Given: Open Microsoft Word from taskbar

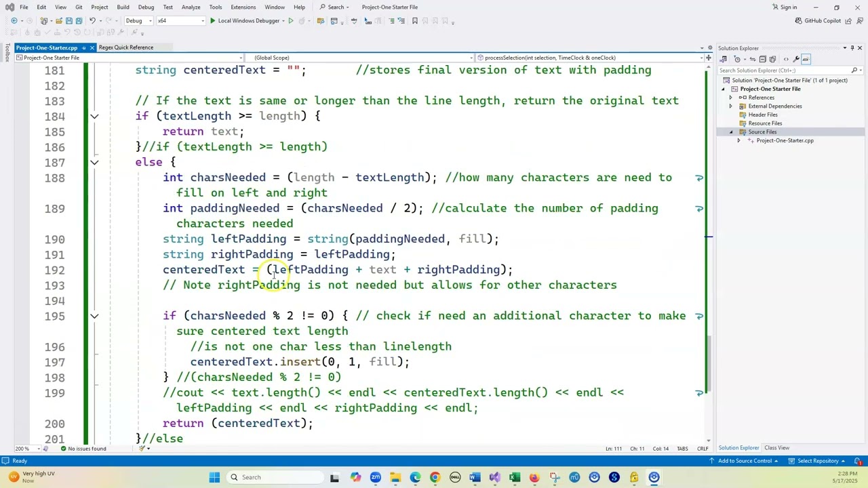Looking at the screenshot, I should coord(475,477).
